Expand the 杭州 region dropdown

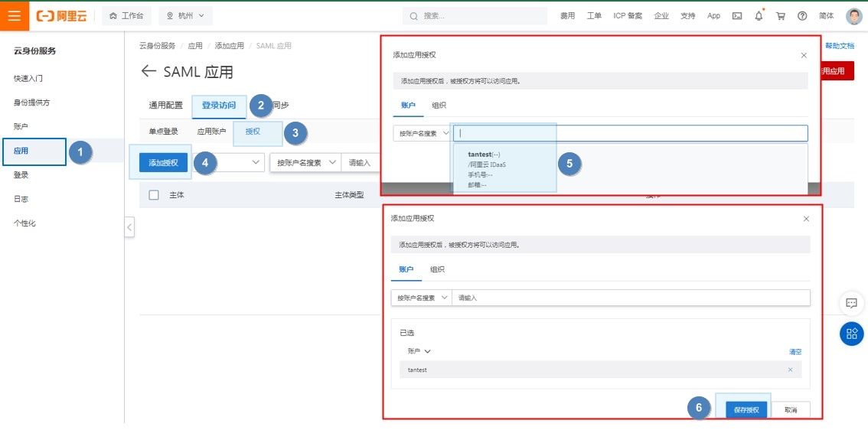pos(185,16)
